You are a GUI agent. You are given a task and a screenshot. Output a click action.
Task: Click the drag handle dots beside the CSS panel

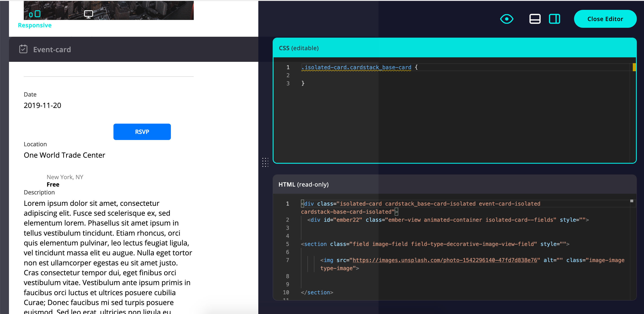265,163
